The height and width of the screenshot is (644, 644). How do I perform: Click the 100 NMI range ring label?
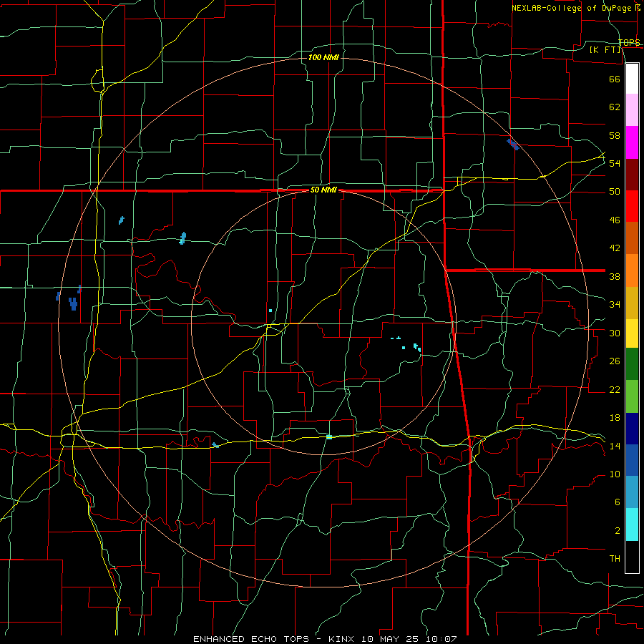click(x=323, y=57)
